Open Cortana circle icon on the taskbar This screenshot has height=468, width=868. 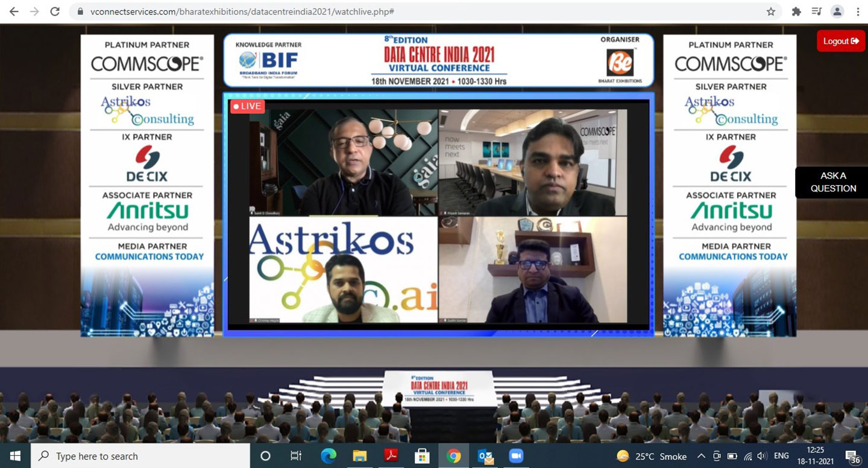265,456
